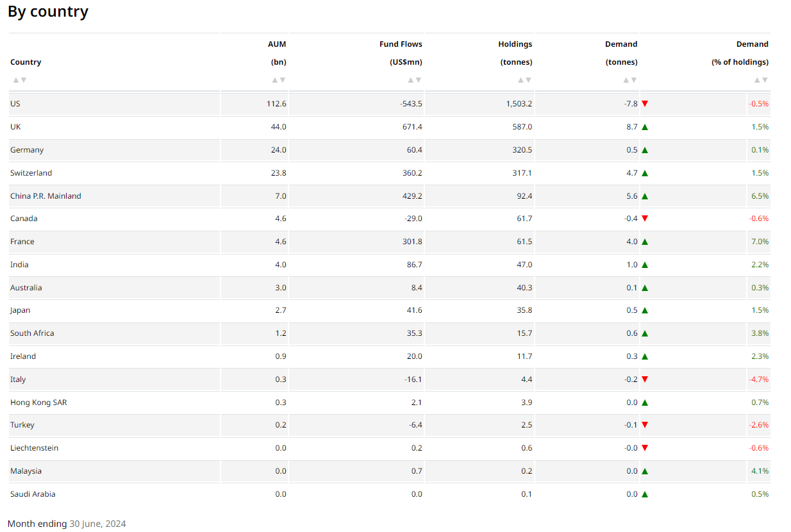Click the China fund flows value "429.2"

pyautogui.click(x=412, y=196)
